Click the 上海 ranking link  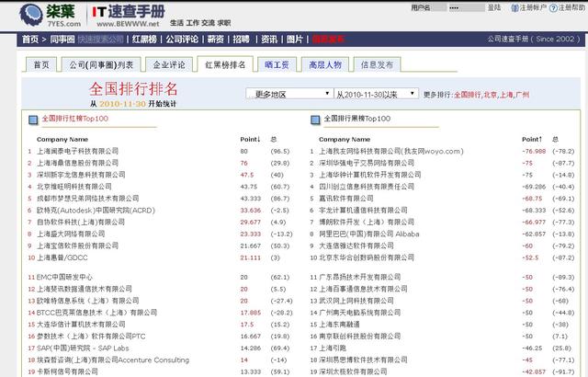(x=506, y=95)
